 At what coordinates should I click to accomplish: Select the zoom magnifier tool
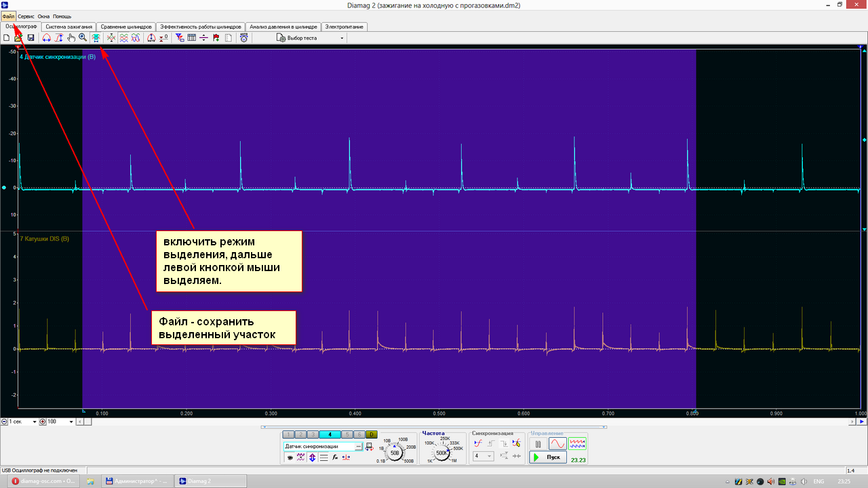tap(83, 38)
